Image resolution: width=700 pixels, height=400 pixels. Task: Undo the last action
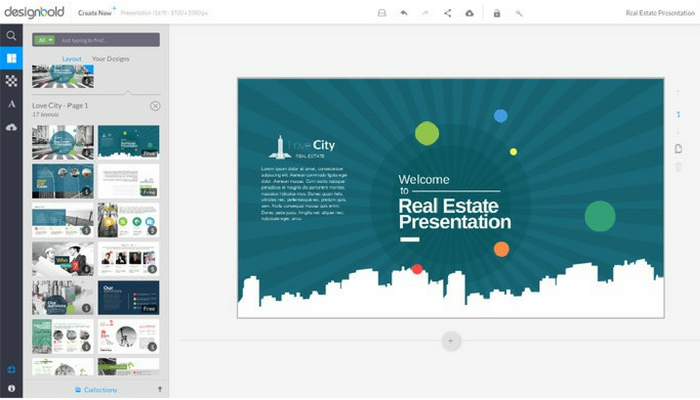pos(404,13)
